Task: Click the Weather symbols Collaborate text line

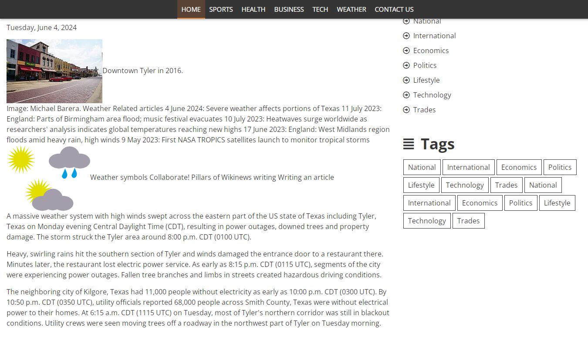Action: [x=212, y=177]
